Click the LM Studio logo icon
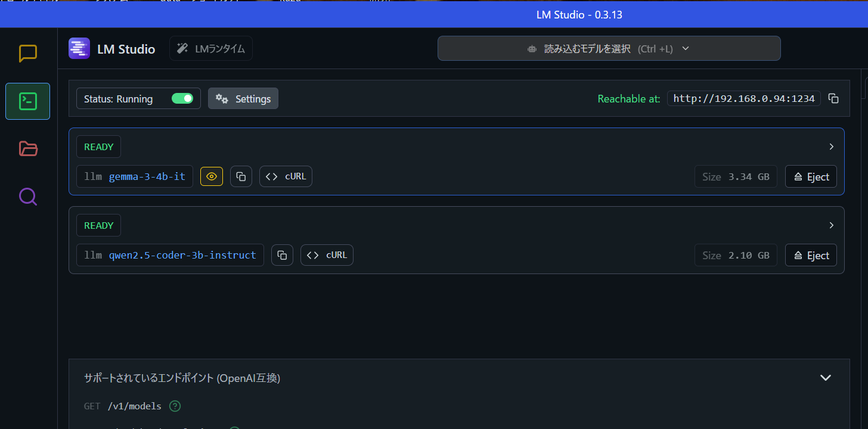868x429 pixels. point(79,48)
